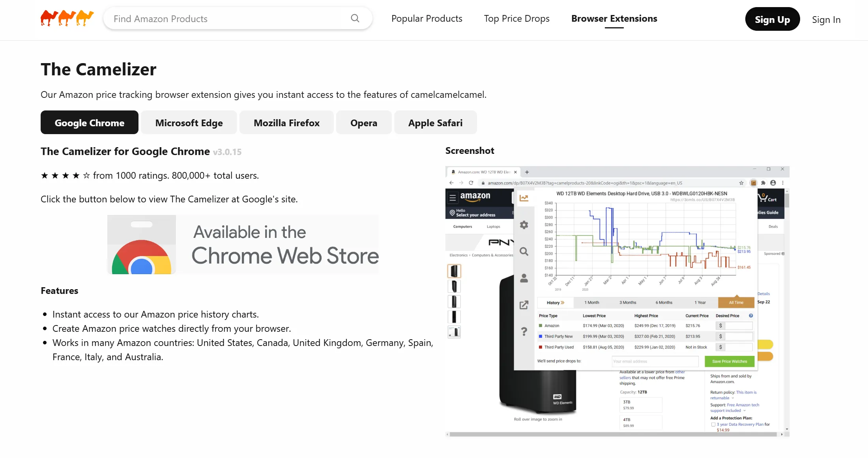Open Popular Products page
Screen dimensions: 868x458
pos(427,19)
